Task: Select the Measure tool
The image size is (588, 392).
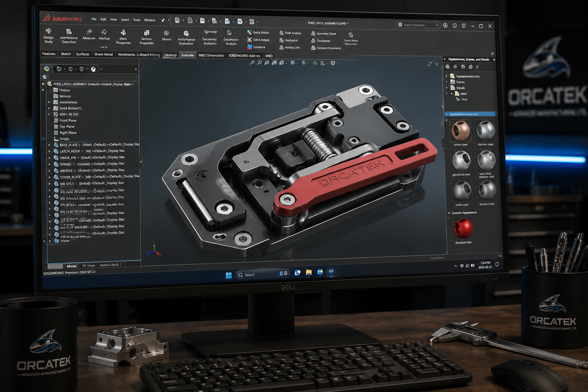Action: click(89, 34)
